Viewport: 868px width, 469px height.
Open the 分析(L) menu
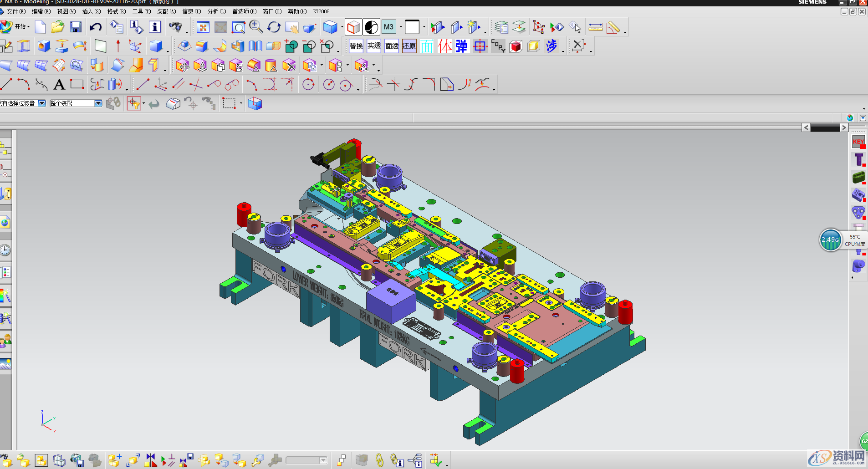click(x=216, y=11)
